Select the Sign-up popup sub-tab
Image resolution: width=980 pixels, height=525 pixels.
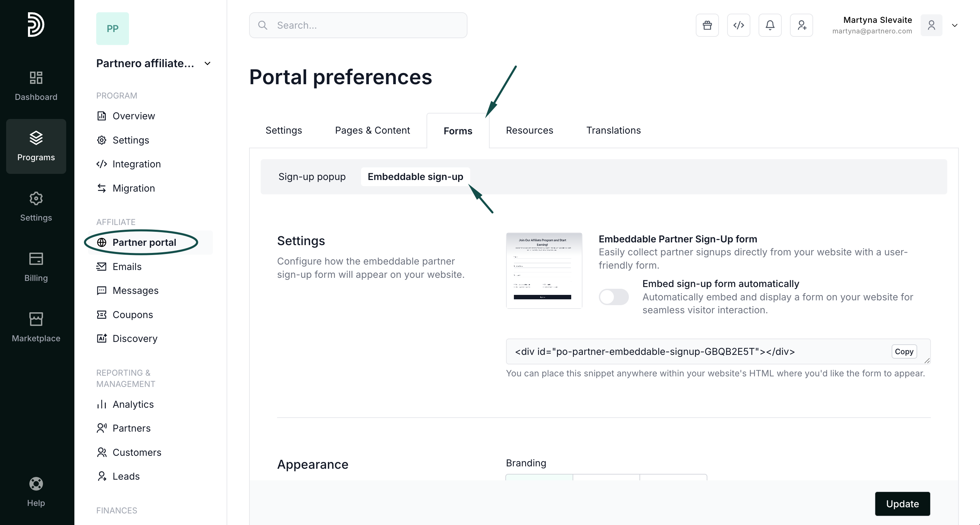point(312,177)
